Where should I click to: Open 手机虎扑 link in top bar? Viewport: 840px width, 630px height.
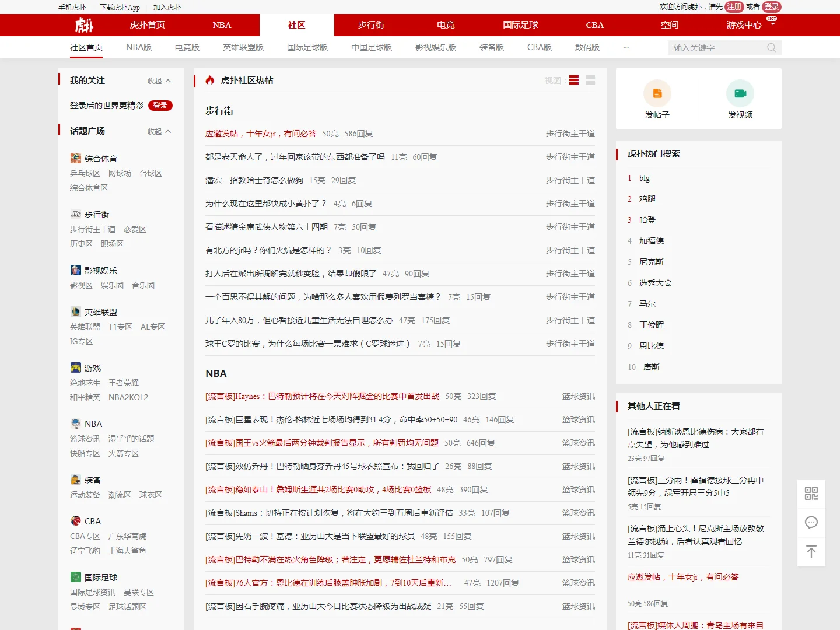(x=72, y=8)
